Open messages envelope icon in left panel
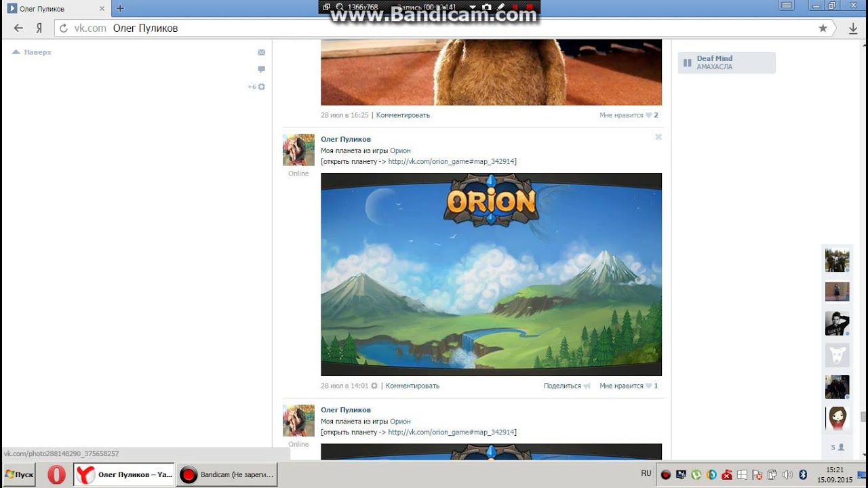The width and height of the screenshot is (868, 488). coord(261,52)
